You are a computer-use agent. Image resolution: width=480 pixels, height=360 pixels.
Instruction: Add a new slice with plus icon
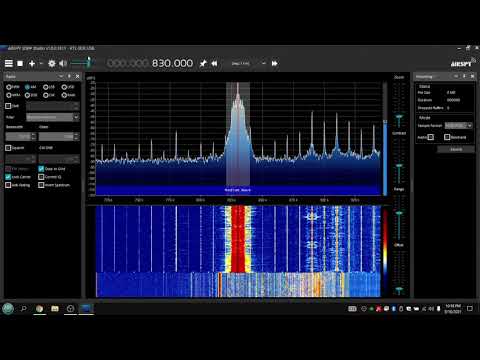point(32,63)
